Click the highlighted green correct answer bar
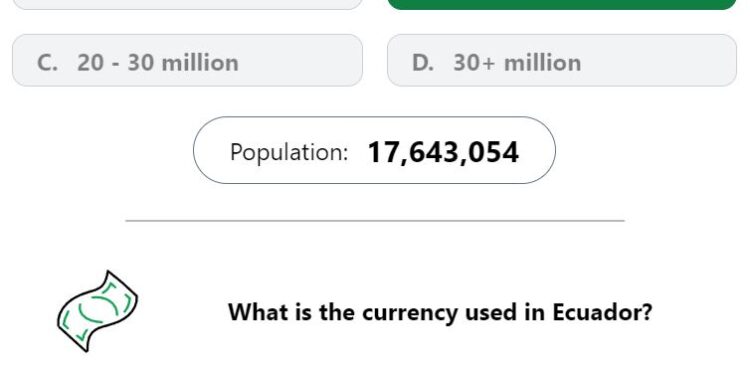 (x=562, y=4)
